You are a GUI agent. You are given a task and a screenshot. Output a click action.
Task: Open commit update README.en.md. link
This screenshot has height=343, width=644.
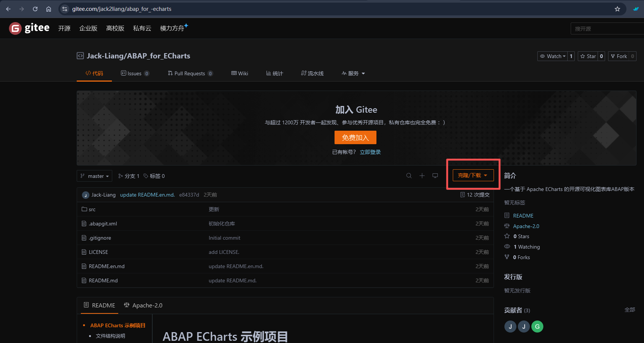tap(147, 195)
